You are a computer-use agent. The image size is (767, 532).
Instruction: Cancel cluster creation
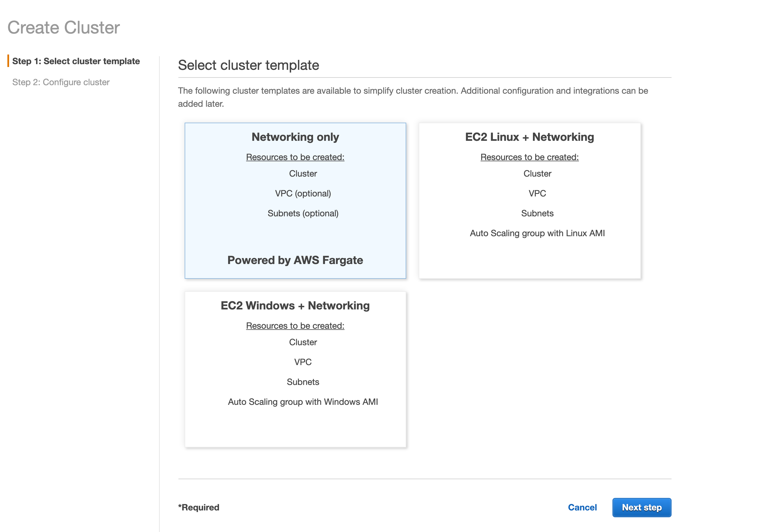[x=582, y=507]
